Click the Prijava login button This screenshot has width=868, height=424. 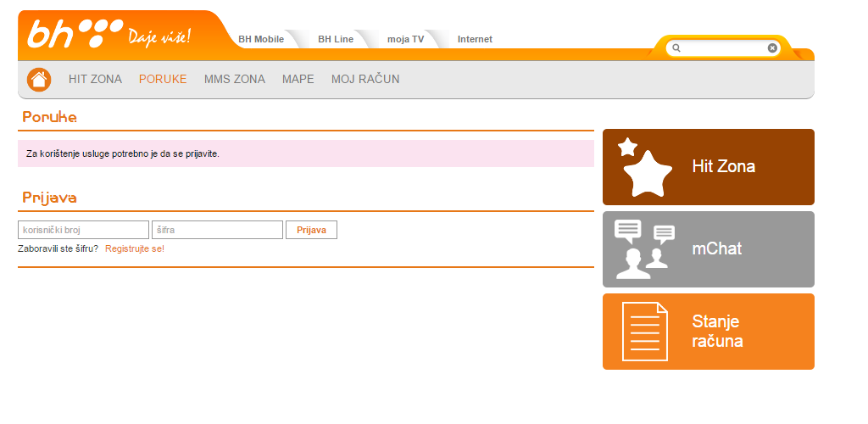(311, 230)
